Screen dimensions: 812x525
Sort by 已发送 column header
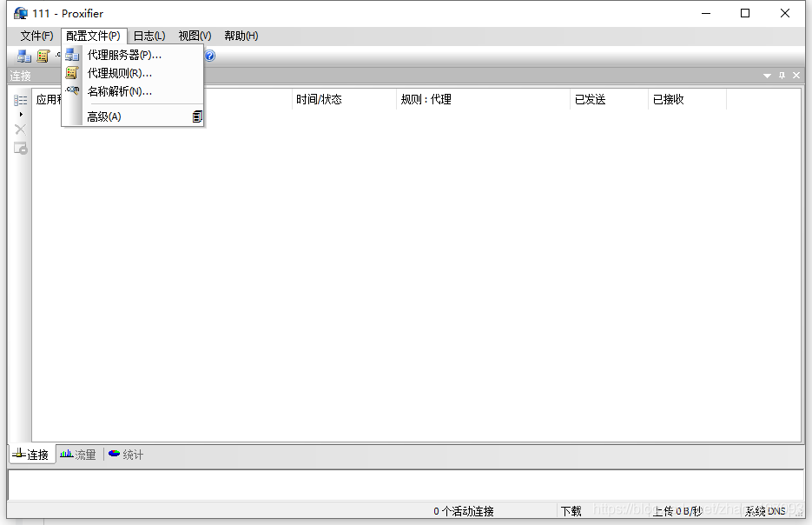tap(609, 99)
